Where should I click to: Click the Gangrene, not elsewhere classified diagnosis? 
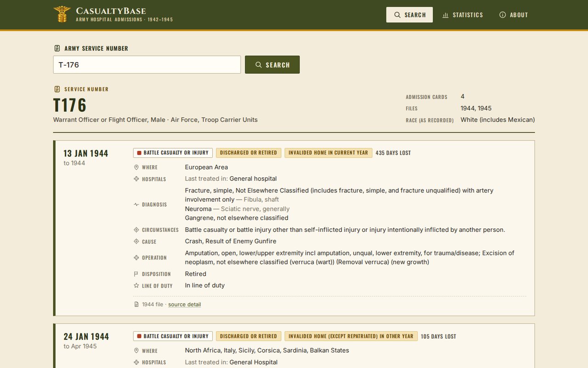[x=237, y=218]
